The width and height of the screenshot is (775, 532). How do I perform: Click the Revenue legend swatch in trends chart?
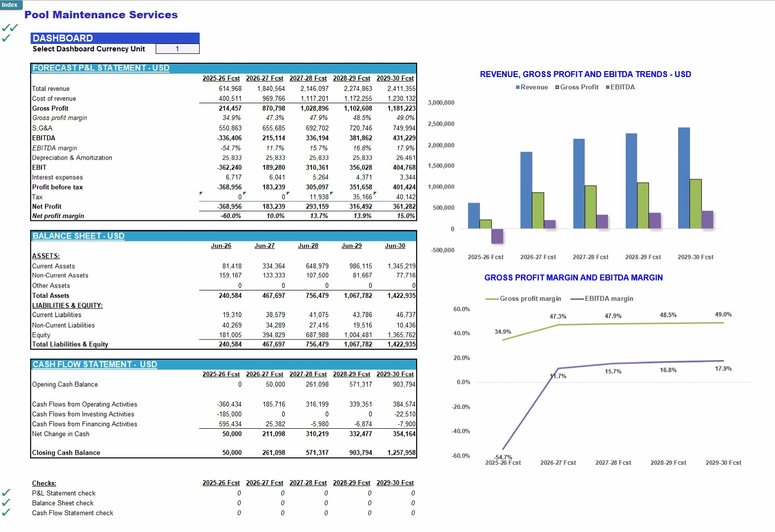517,87
